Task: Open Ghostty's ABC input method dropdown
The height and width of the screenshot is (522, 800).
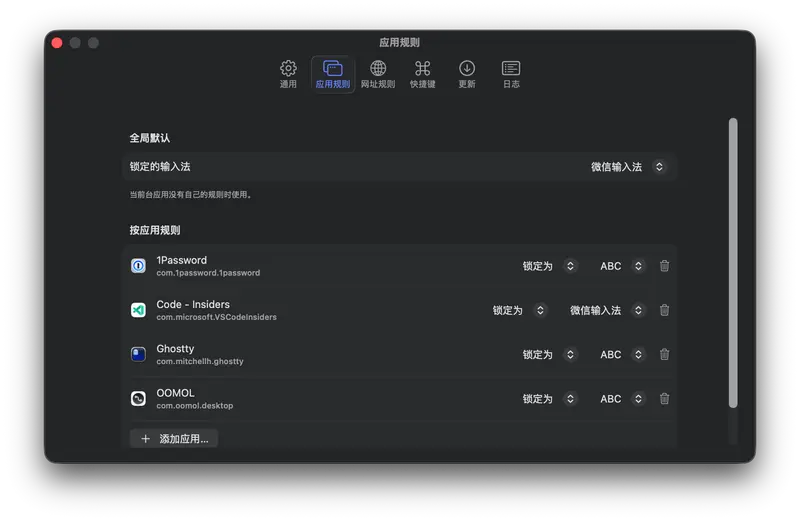Action: click(621, 355)
